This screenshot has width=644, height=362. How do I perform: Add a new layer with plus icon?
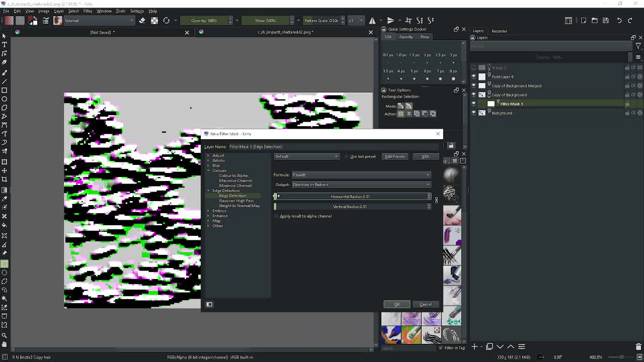(x=474, y=346)
